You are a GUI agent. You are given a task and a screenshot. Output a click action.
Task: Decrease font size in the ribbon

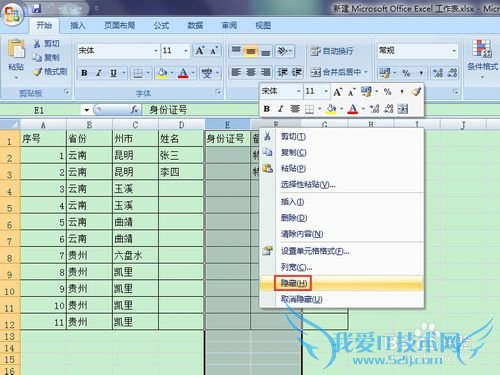pyautogui.click(x=214, y=51)
